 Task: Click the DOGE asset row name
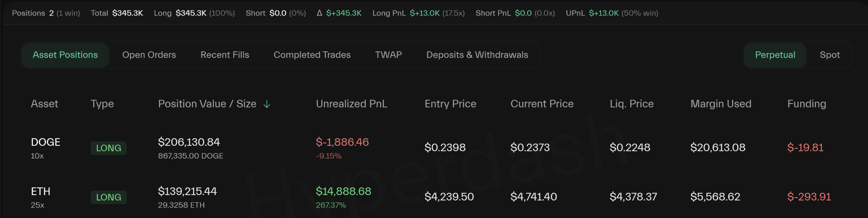click(x=45, y=142)
